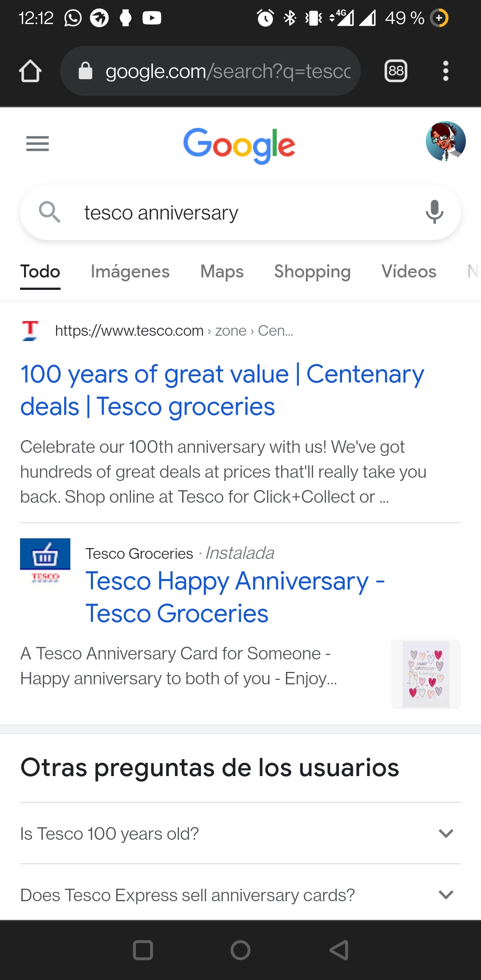Open the tab switcher showing 88 tabs
The height and width of the screenshot is (980, 481).
(x=396, y=71)
